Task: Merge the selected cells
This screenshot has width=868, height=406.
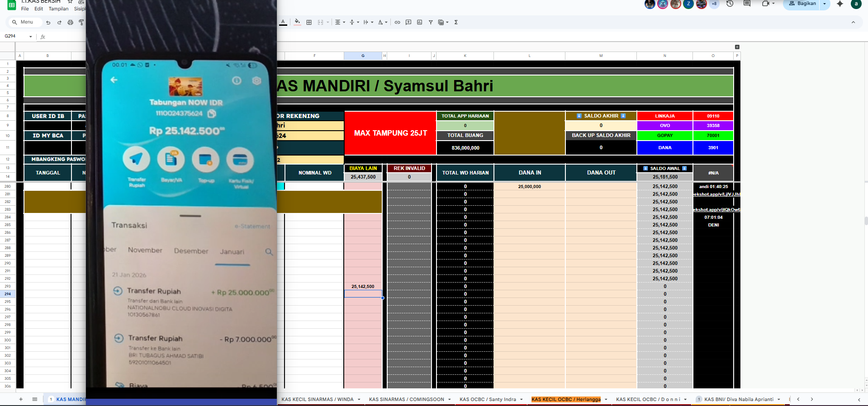Action: pos(320,22)
